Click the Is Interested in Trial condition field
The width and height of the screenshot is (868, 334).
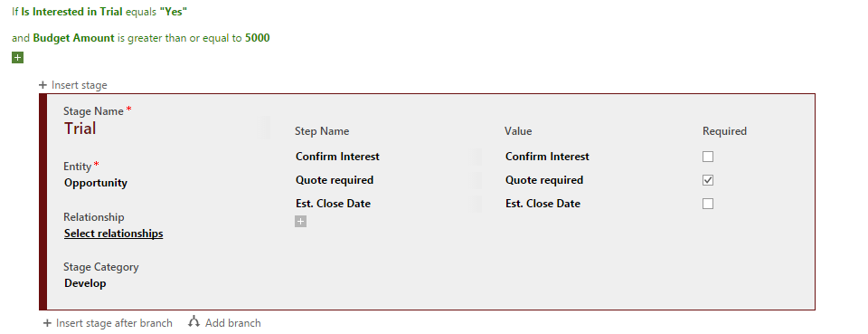(x=71, y=12)
